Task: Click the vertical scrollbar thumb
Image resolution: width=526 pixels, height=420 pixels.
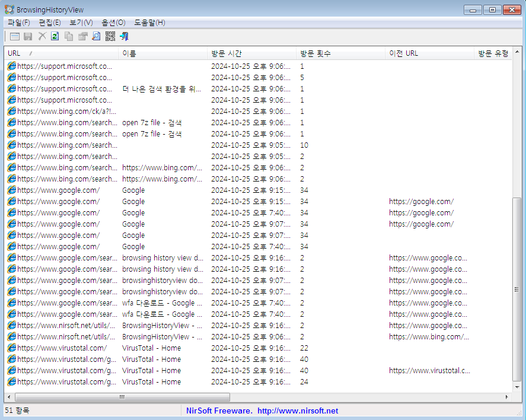Action: [517, 289]
